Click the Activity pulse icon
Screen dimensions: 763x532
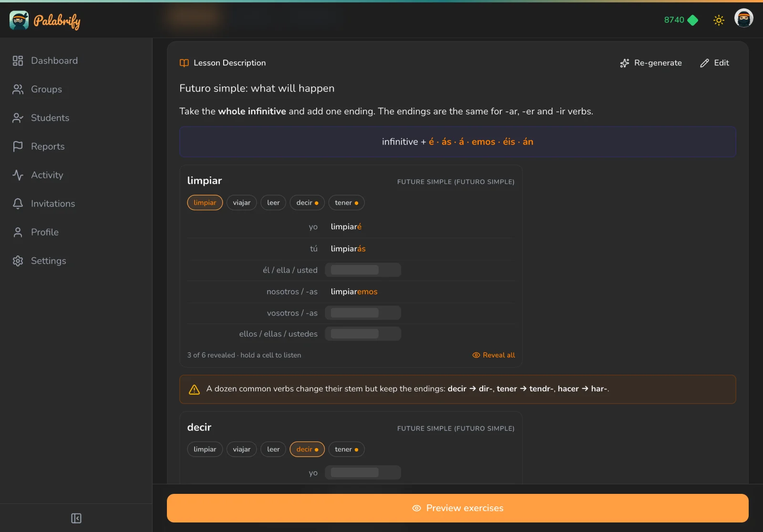coord(18,175)
